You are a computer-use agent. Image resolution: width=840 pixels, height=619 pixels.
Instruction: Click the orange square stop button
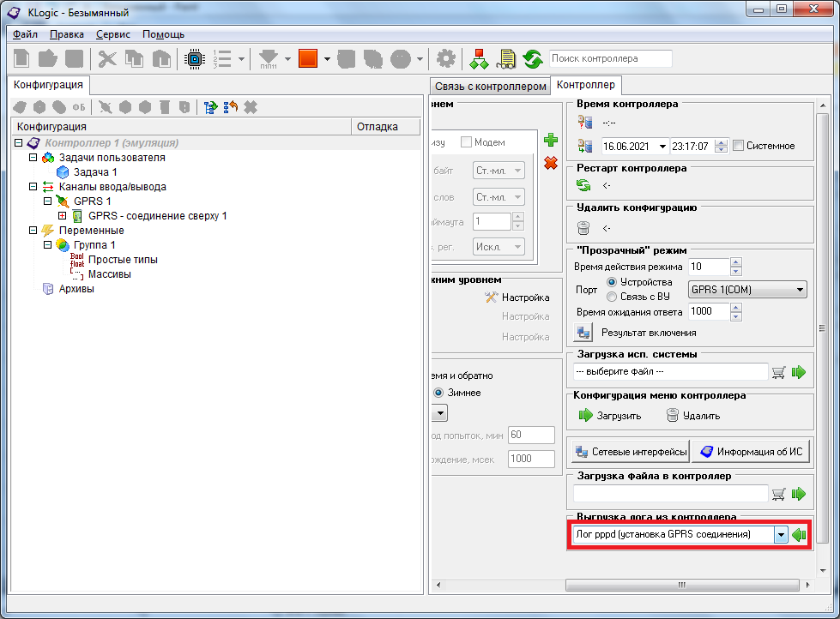click(307, 59)
